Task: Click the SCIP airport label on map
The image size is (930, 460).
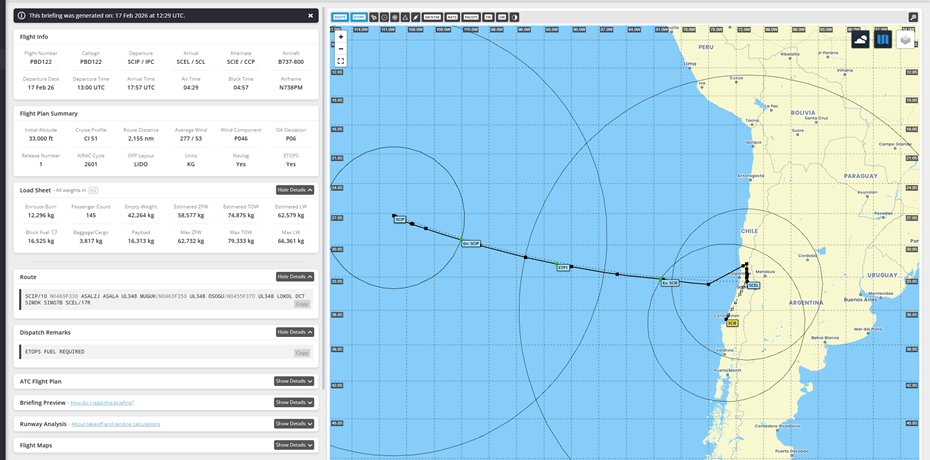Action: 400,219
